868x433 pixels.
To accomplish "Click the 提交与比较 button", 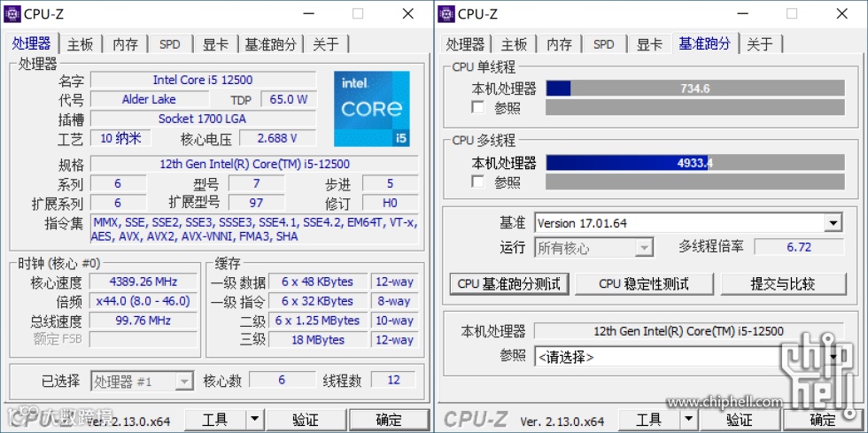I will (x=783, y=284).
